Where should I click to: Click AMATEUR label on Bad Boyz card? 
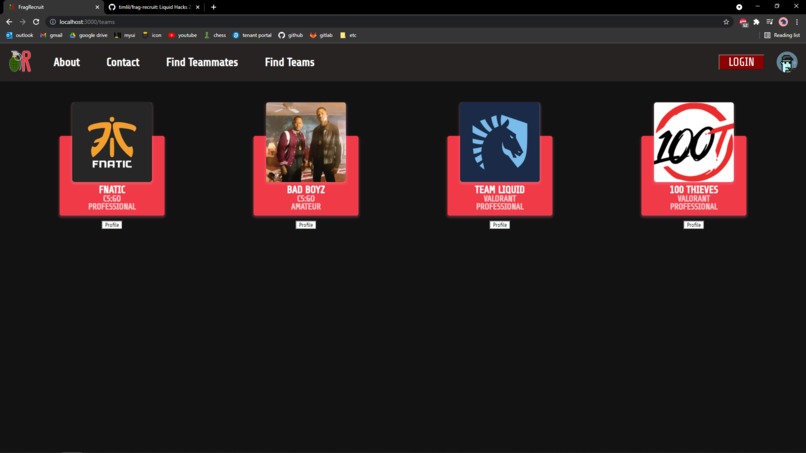point(306,207)
